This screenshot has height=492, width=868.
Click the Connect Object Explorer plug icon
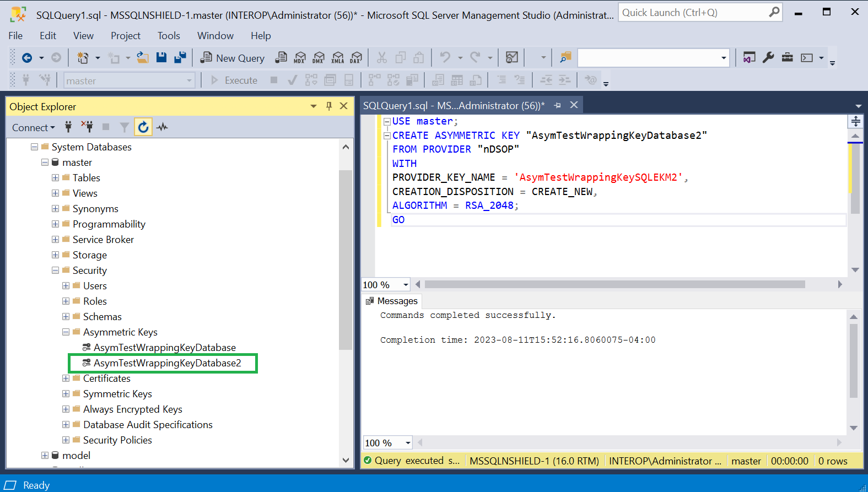(68, 127)
